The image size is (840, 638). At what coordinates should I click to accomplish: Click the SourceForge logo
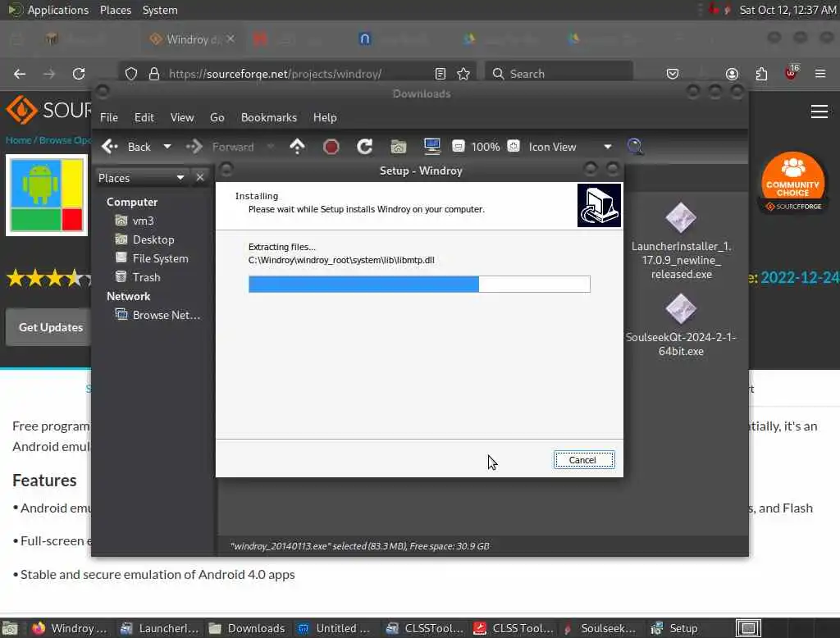pos(48,110)
